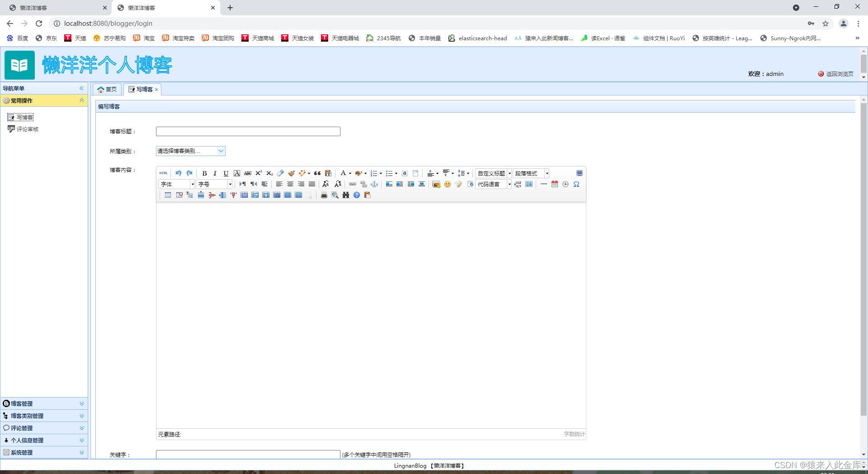
Task: Open ordered list style dropdown arrow
Action: click(381, 173)
